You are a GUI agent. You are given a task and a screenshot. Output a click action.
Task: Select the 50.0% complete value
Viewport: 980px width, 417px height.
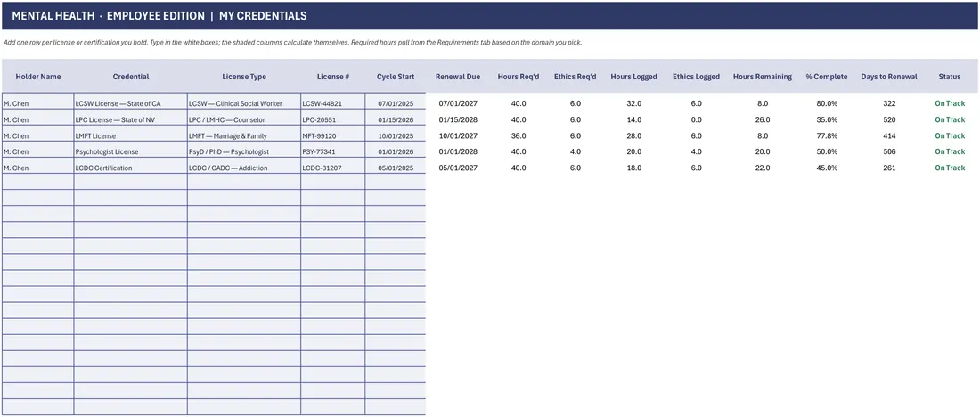tap(828, 151)
